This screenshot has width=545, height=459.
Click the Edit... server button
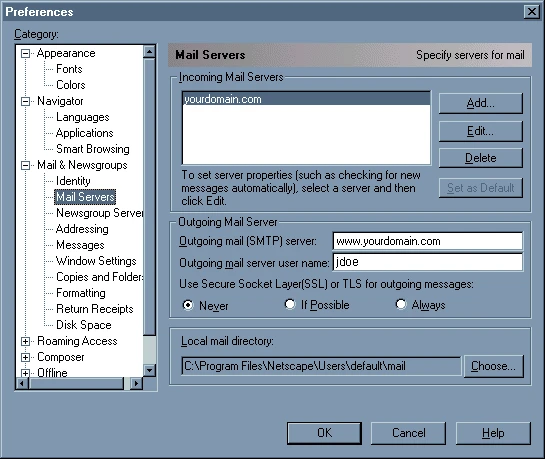pos(481,131)
